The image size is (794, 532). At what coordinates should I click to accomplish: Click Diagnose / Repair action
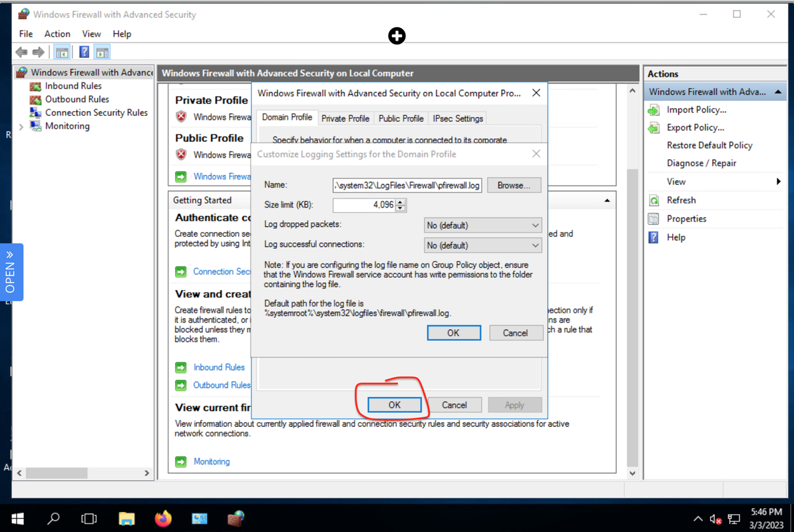pyautogui.click(x=701, y=163)
